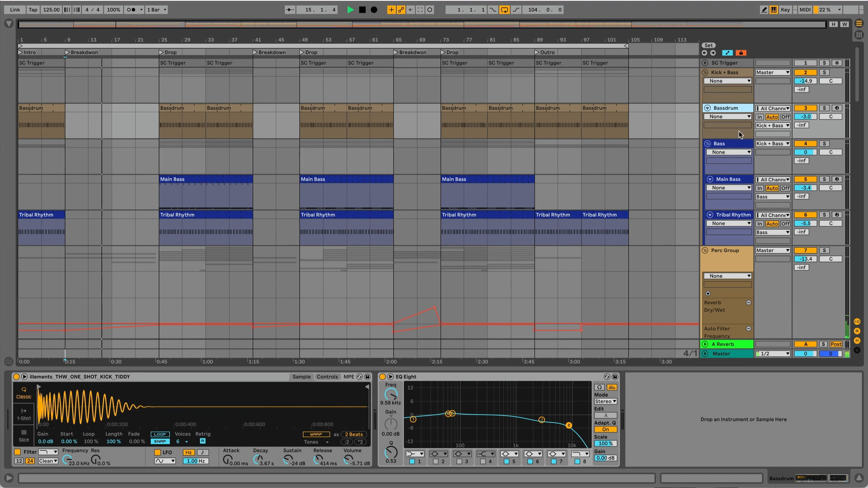Click the hamburger menu icon at top right
This screenshot has height=488, width=868.
click(x=859, y=24)
